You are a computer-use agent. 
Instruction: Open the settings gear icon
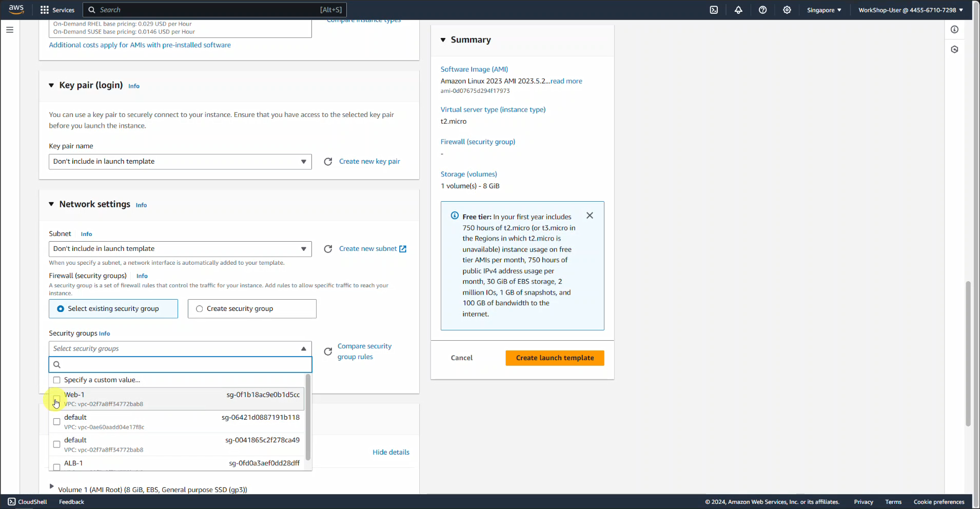787,10
